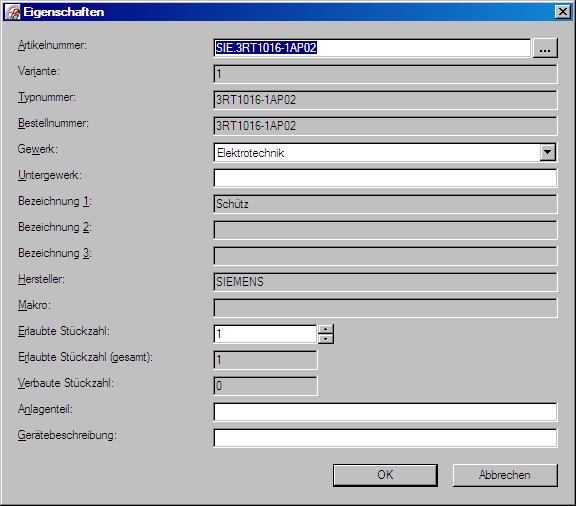Screen dimensions: 576x506
Task: Open the article browse ellipsis button
Action: click(545, 48)
